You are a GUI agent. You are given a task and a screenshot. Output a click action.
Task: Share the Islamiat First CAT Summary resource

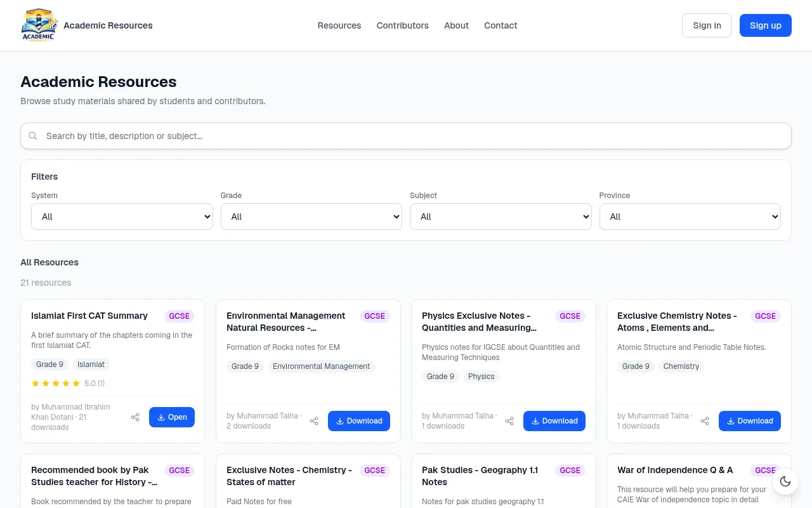pos(135,417)
